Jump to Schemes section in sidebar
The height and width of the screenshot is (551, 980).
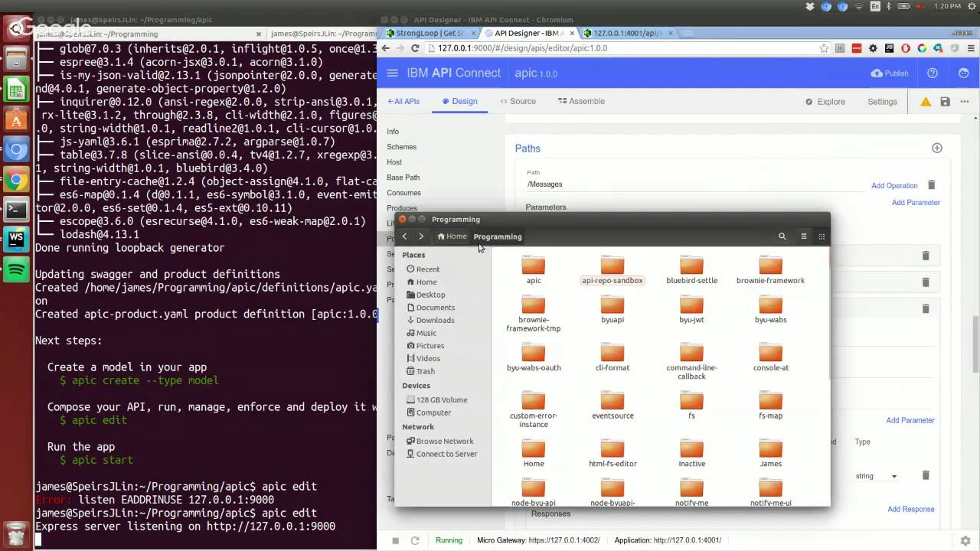[401, 147]
